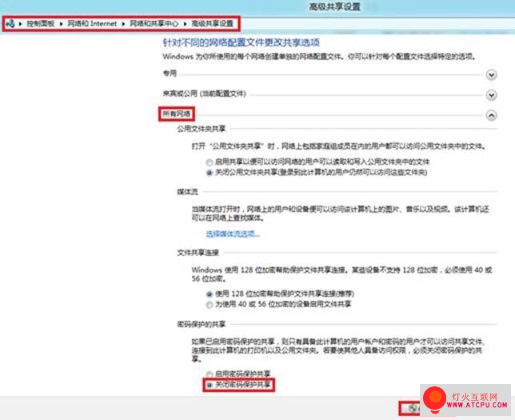The width and height of the screenshot is (515, 420).
Task: Navigate to 网络和共享中心 breadcrumb
Action: click(154, 24)
